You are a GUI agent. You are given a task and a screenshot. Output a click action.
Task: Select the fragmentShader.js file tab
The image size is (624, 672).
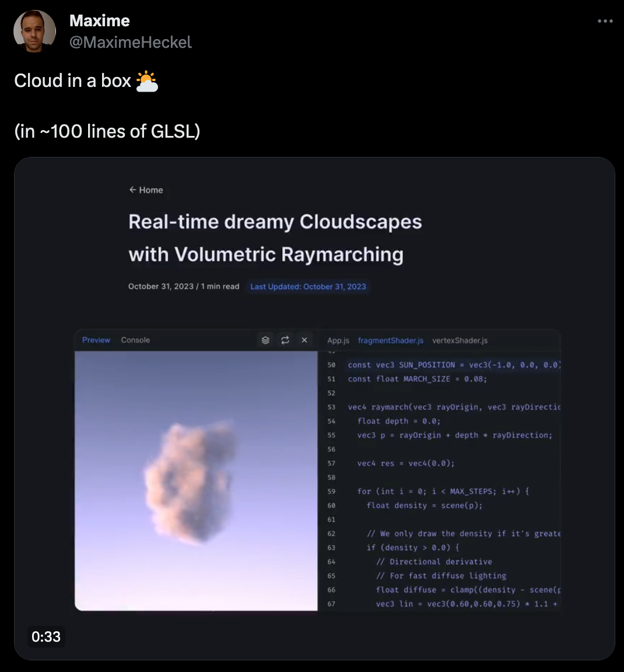coord(390,341)
